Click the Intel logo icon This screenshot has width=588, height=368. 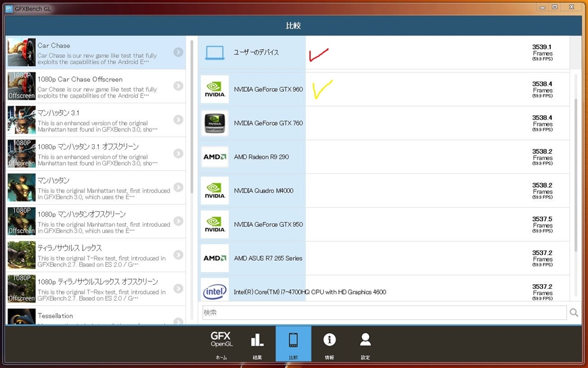215,291
